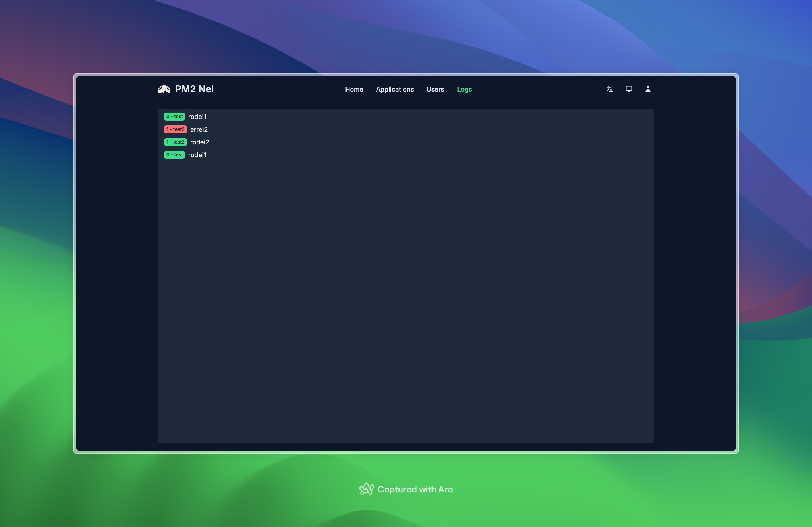Select the Logs menu item
The width and height of the screenshot is (812, 527).
(464, 89)
